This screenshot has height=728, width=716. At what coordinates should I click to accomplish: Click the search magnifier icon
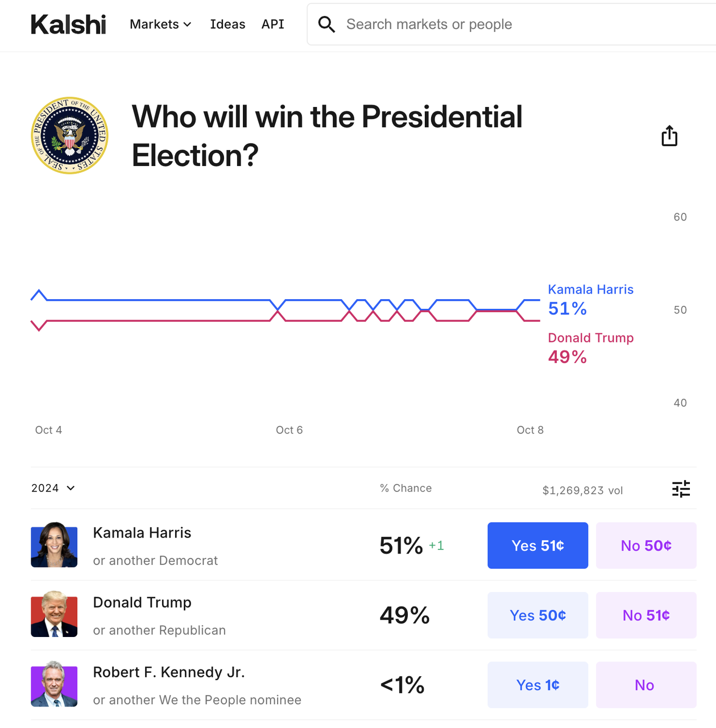326,24
